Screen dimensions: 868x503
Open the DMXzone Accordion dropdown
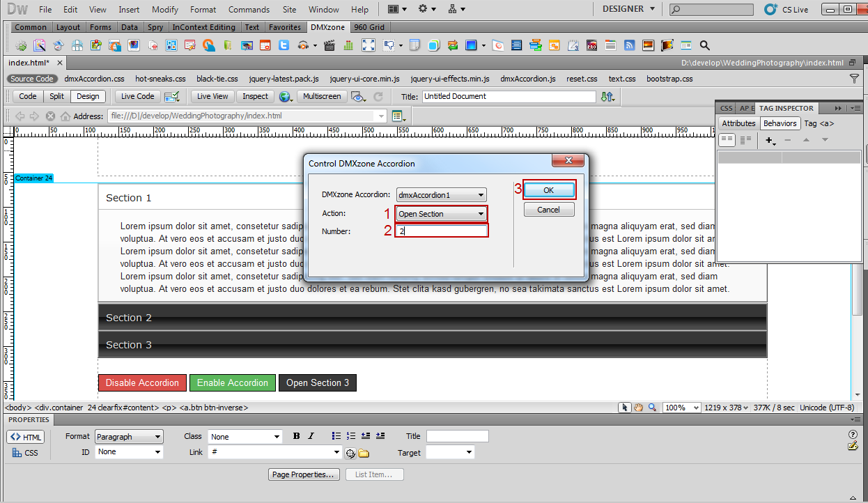click(442, 195)
